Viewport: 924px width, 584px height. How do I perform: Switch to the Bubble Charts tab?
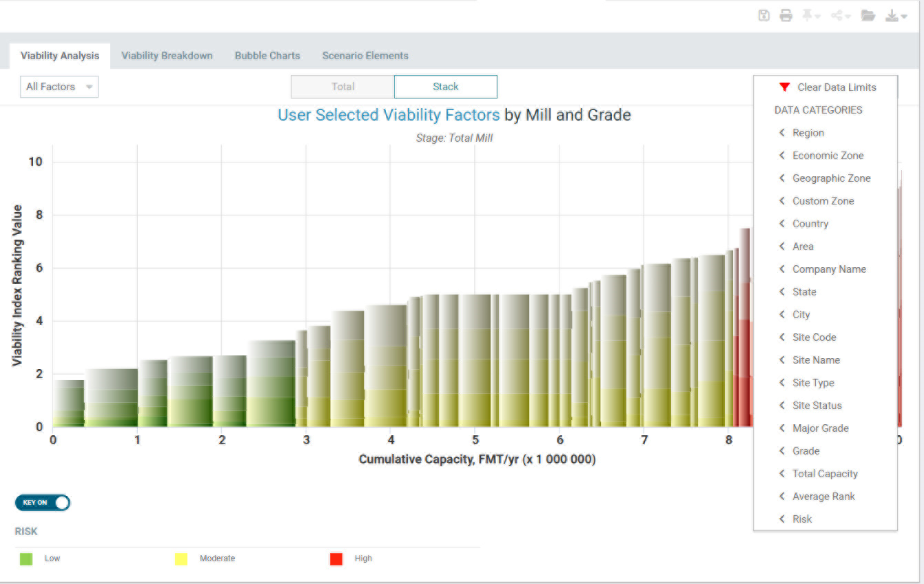pyautogui.click(x=267, y=55)
